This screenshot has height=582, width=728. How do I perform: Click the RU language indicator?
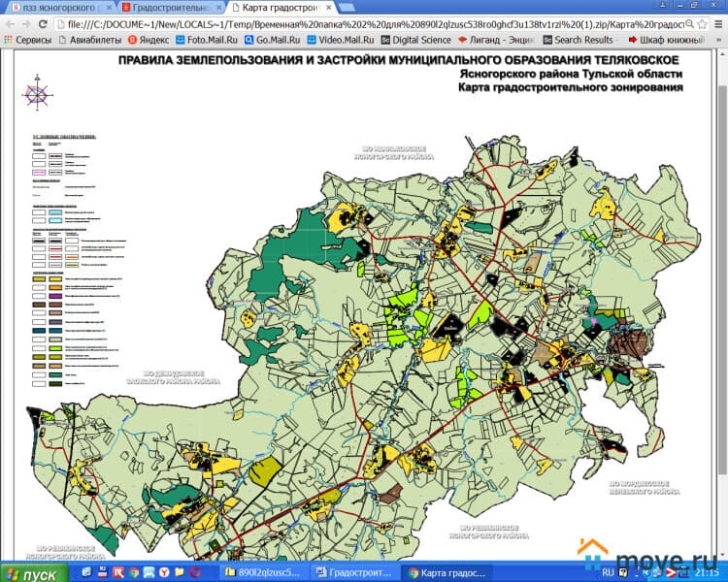608,572
